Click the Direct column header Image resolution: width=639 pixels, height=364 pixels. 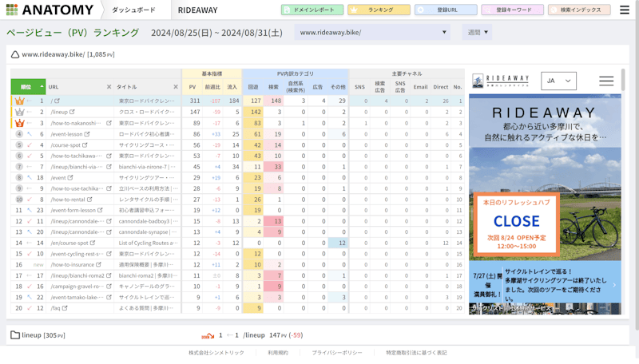coord(441,87)
